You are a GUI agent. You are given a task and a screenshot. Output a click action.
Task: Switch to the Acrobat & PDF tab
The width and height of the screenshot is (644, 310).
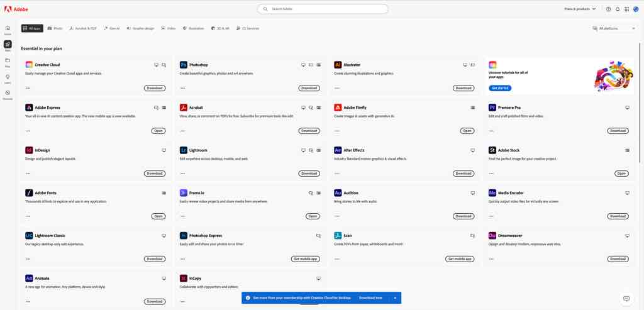tap(83, 28)
